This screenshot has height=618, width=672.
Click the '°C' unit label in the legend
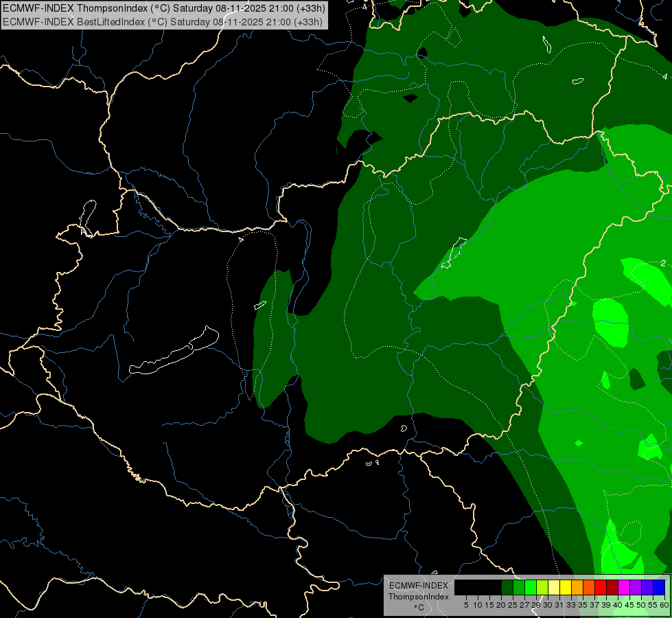(x=419, y=607)
